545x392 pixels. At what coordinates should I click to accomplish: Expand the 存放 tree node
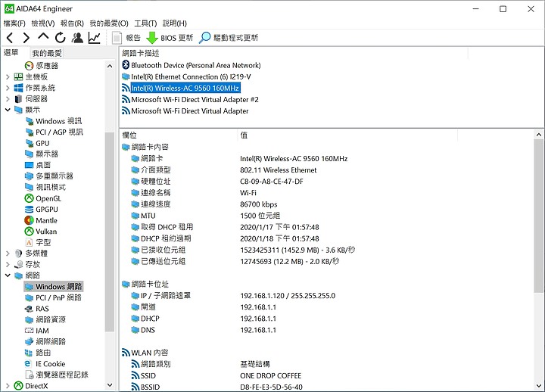pos(8,264)
